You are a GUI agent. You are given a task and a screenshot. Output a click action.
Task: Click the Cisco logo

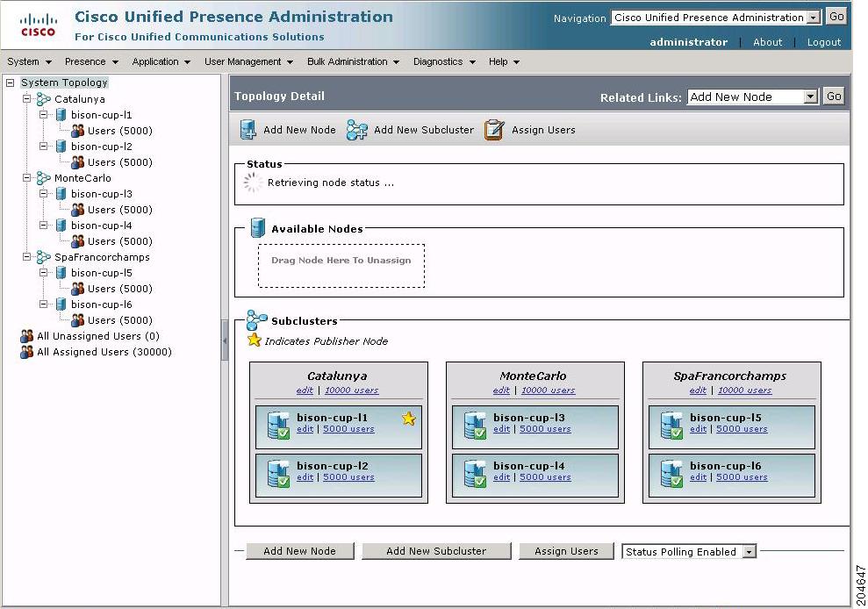39,25
